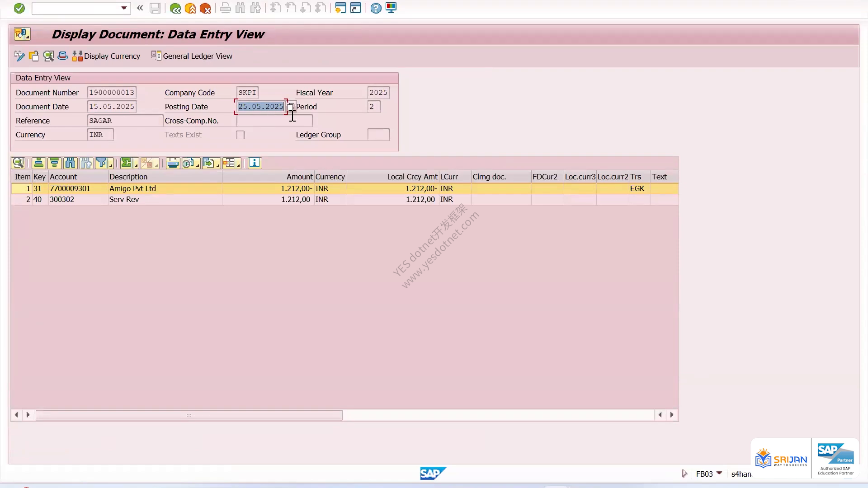Expand the FB03 status bar dropdown
This screenshot has width=868, height=488.
click(719, 473)
